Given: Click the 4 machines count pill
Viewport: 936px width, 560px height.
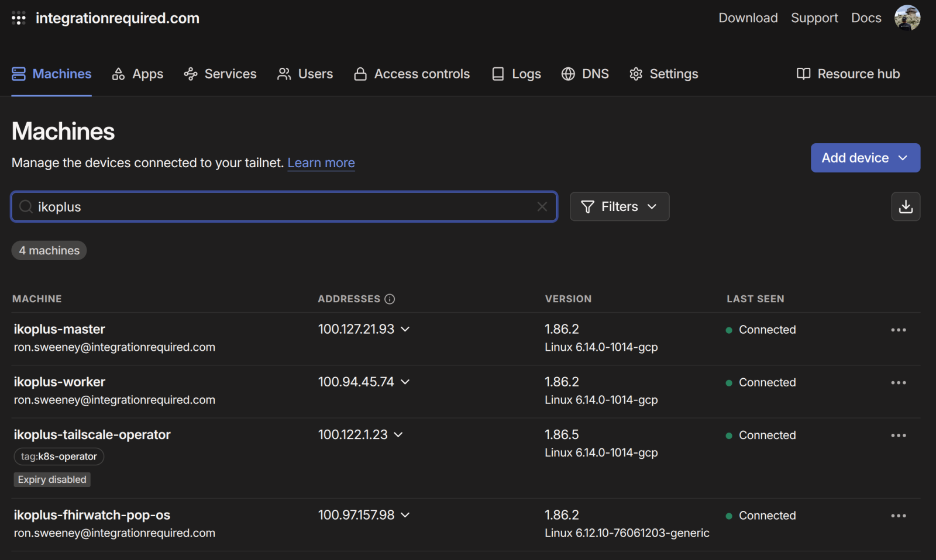Looking at the screenshot, I should pos(49,250).
